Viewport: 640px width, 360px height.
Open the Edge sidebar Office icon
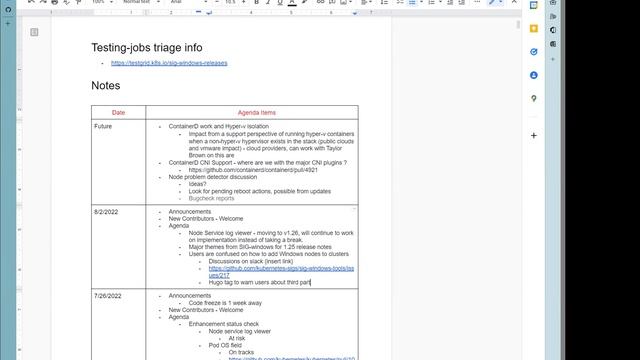tap(553, 30)
